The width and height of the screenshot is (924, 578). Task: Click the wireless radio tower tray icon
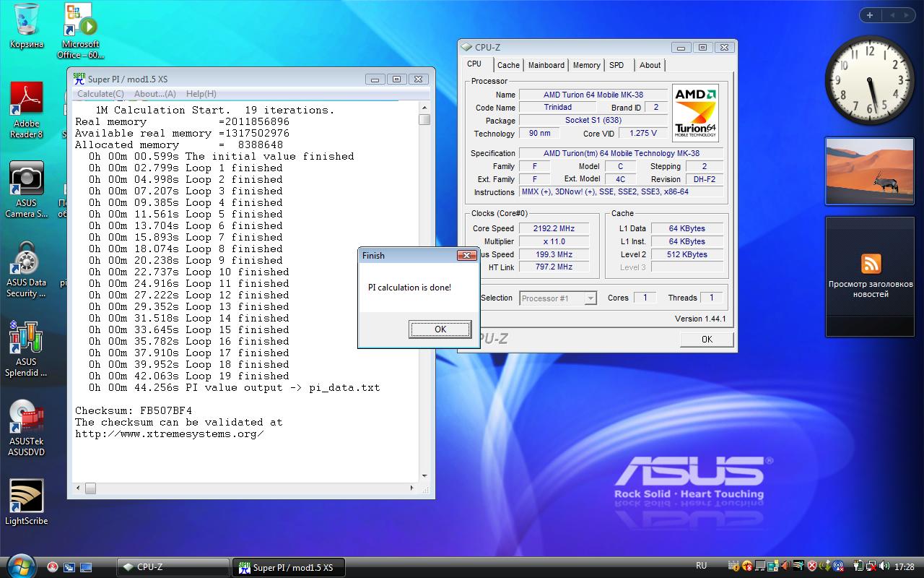click(838, 566)
